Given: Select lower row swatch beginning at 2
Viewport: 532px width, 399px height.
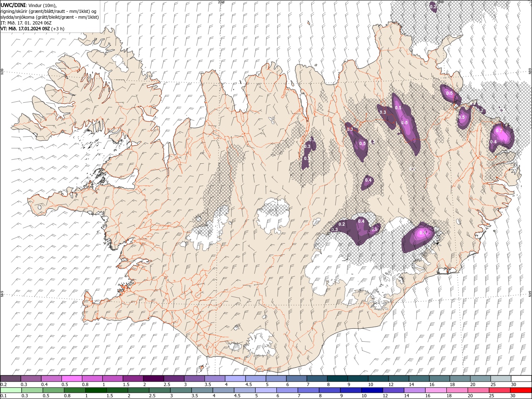Looking at the screenshot, I should coord(138,390).
